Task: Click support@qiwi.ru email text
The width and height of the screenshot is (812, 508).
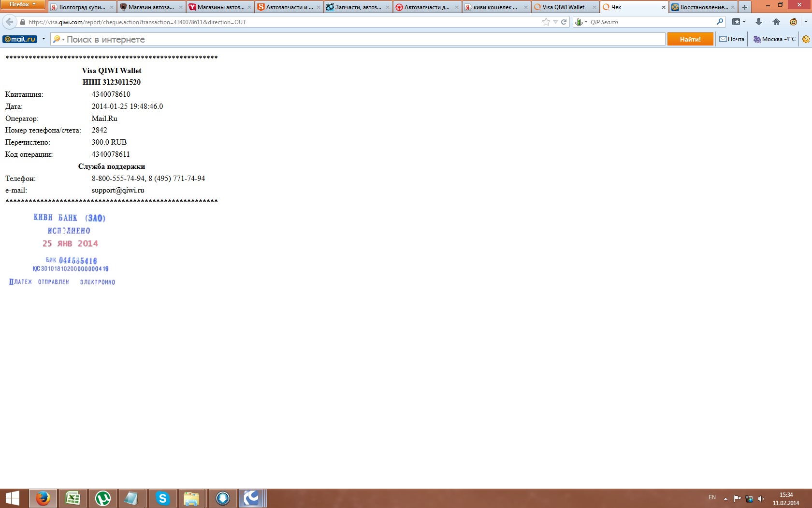Action: tap(118, 190)
